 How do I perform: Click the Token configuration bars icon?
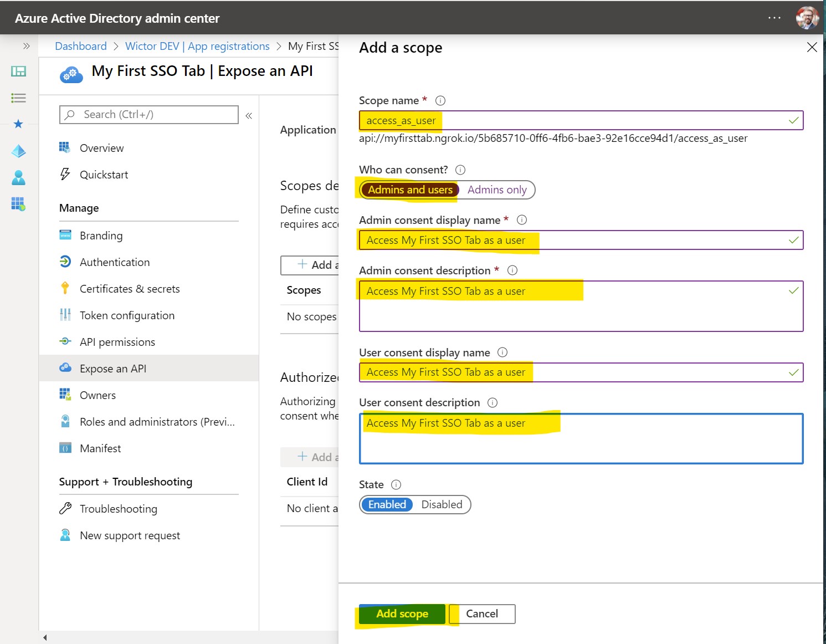tap(65, 315)
